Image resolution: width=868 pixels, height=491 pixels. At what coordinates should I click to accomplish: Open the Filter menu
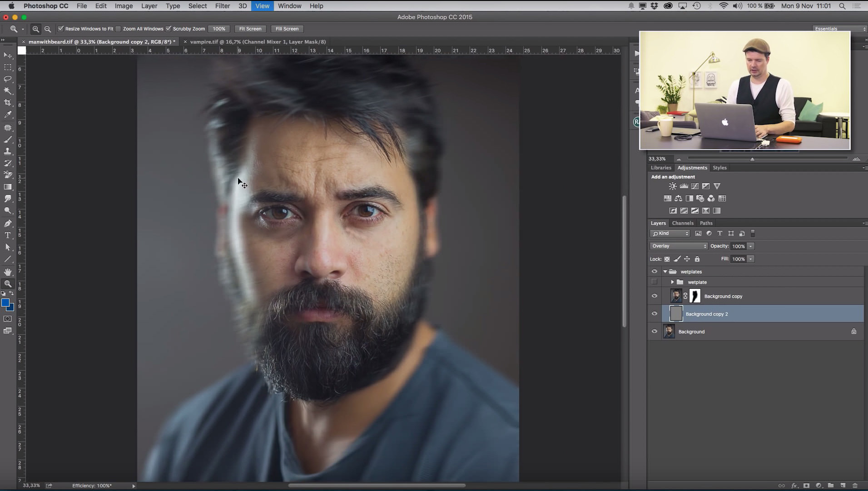223,6
